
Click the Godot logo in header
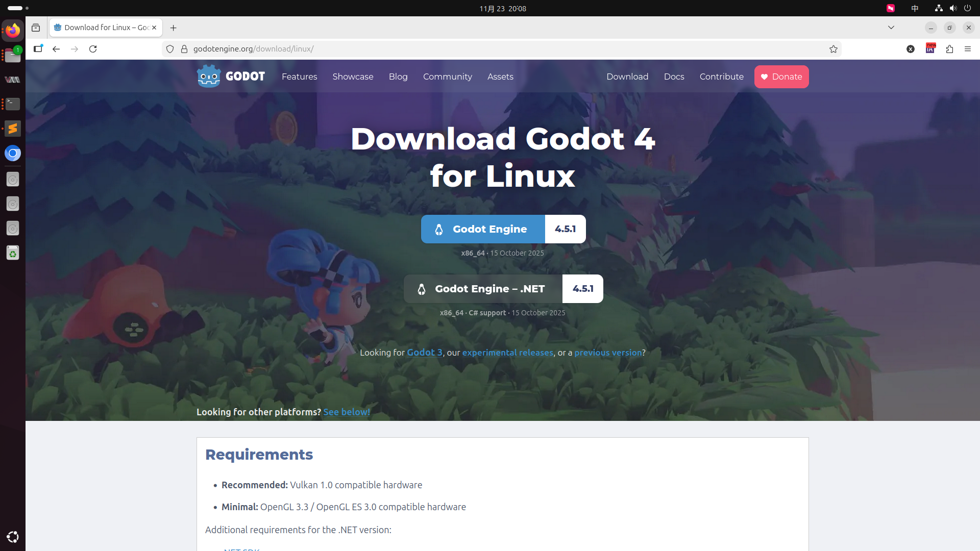pos(231,77)
